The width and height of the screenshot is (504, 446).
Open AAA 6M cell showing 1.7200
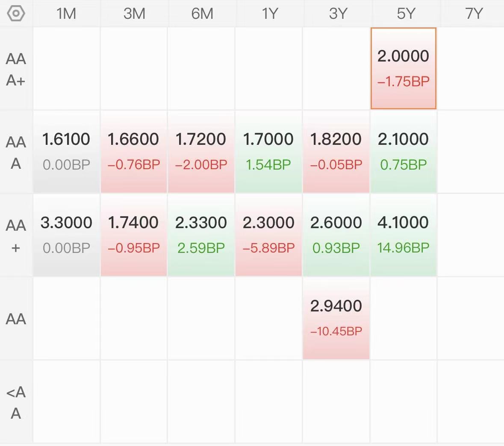coord(201,152)
